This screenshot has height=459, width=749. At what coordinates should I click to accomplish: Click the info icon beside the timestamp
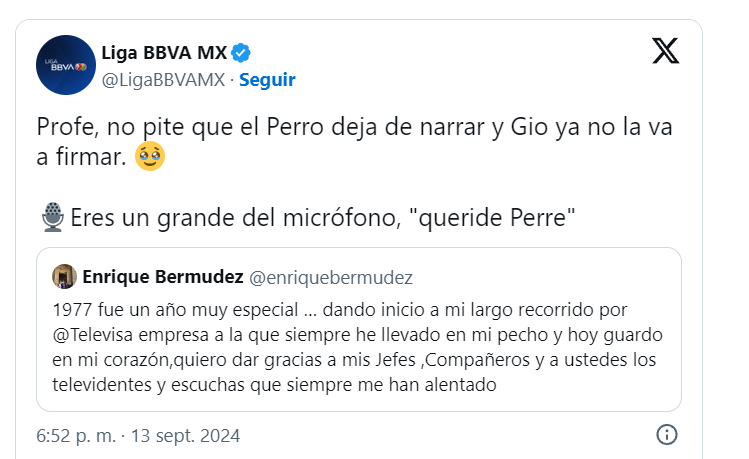667,436
